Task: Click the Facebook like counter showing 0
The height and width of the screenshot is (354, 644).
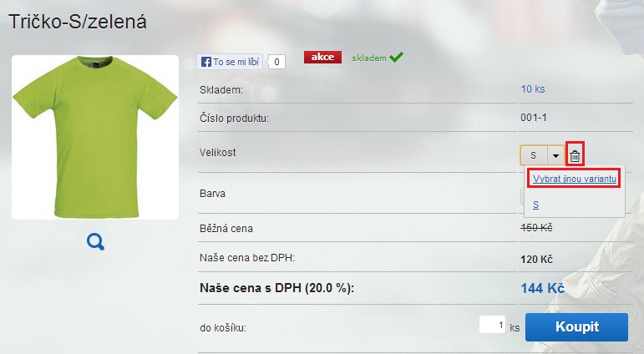Action: tap(276, 62)
